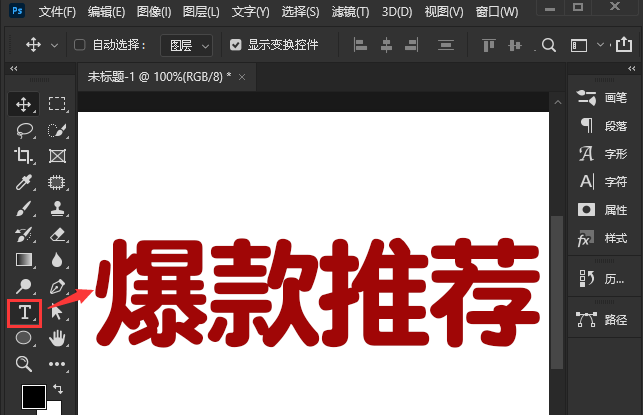Image resolution: width=643 pixels, height=415 pixels.
Task: Select the Pen tool
Action: pyautogui.click(x=57, y=286)
